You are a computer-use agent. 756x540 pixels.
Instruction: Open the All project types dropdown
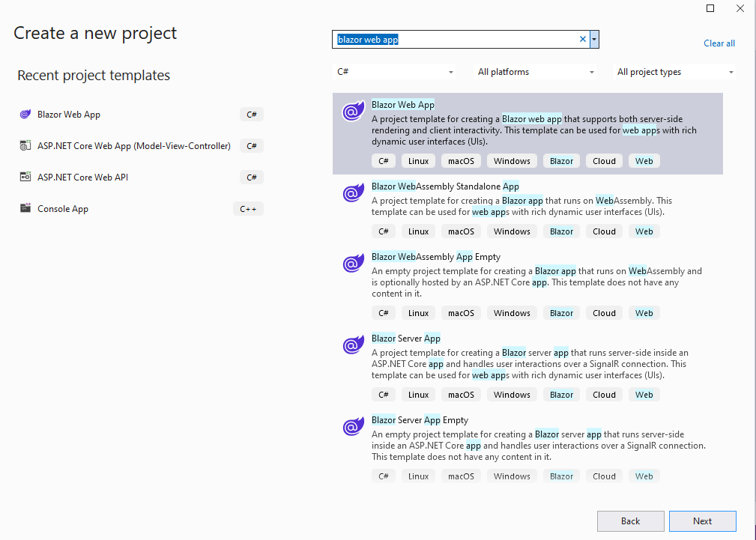674,72
